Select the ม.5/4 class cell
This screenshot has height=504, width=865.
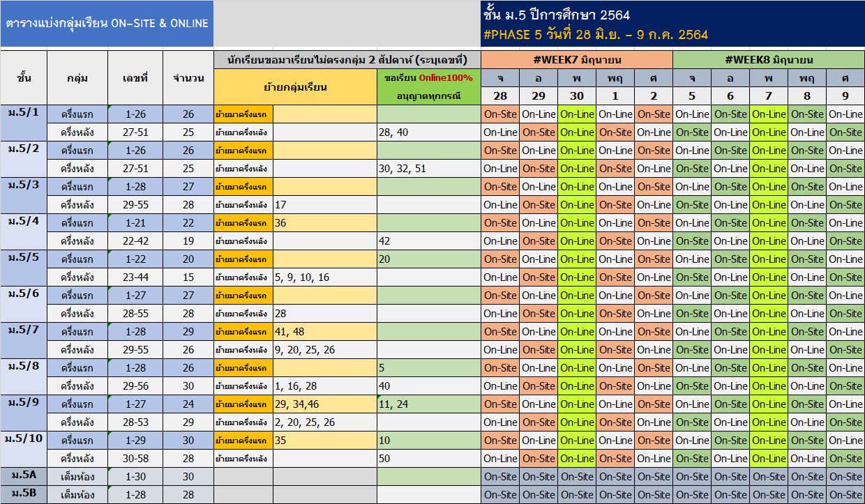[x=24, y=232]
